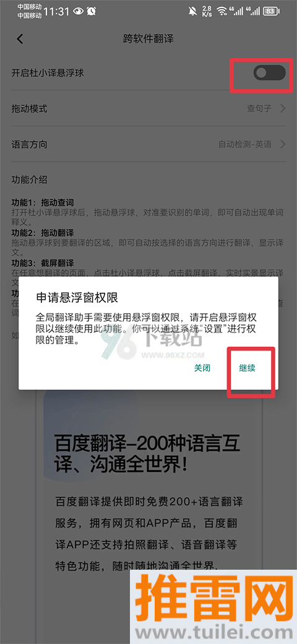297x644 pixels.
Task: Tap the 拖动模式 settings row label
Action: click(29, 109)
